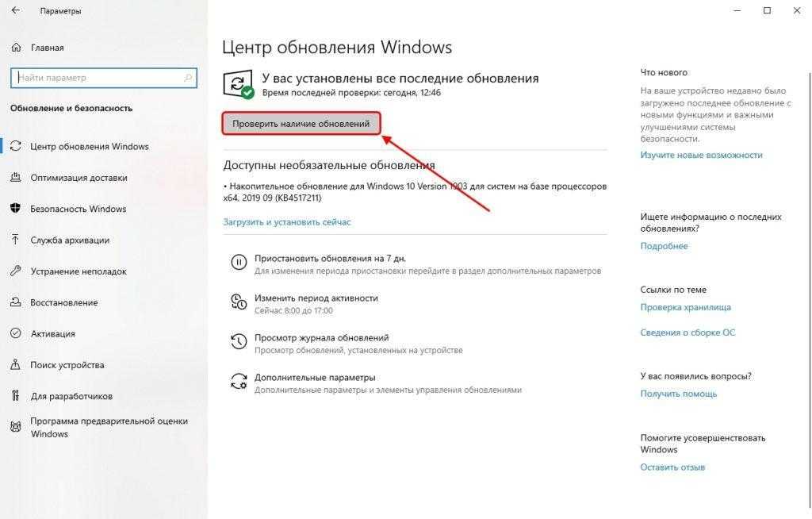Click the gear-sync icon for Дополнительные параметры
This screenshot has width=812, height=519.
pos(239,381)
